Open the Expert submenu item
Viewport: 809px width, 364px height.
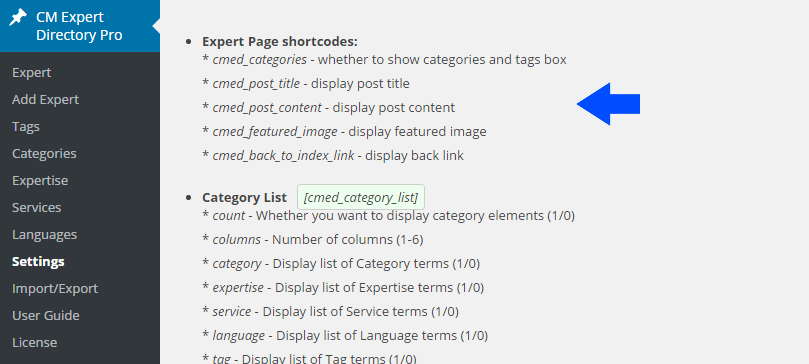pos(31,73)
